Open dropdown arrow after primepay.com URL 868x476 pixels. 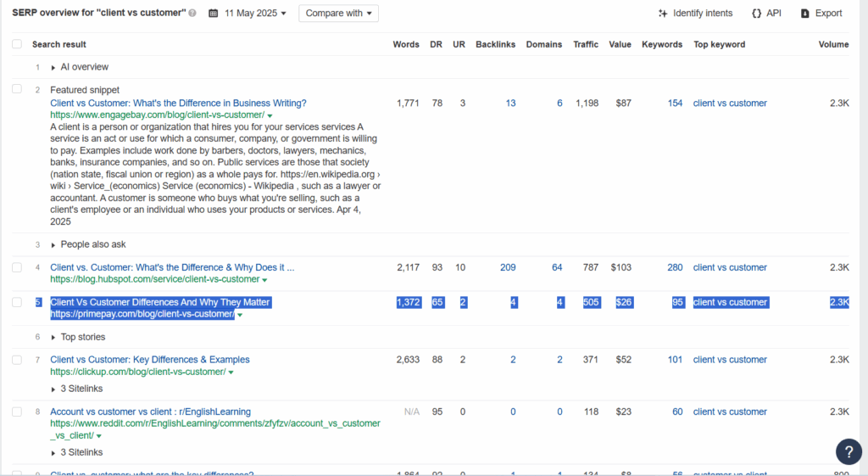[240, 315]
